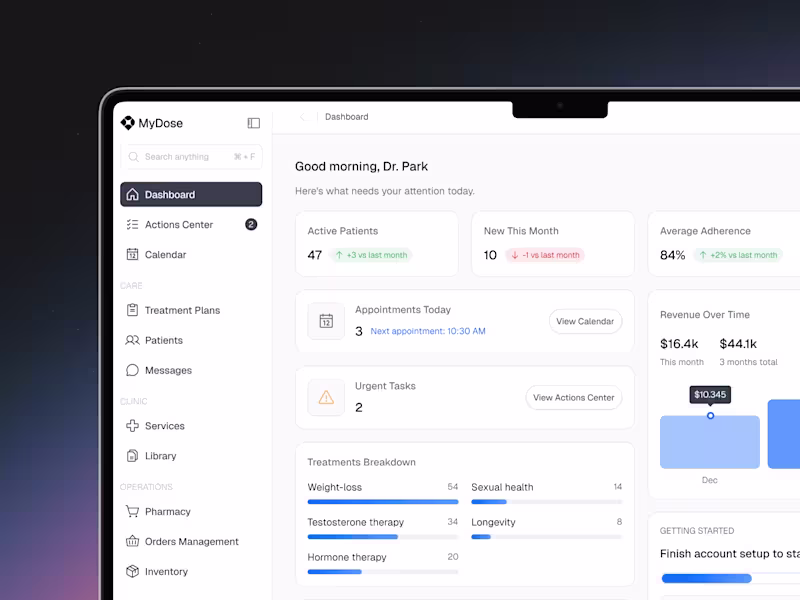Viewport: 800px width, 600px height.
Task: Click the Active Patients card
Action: click(x=377, y=244)
